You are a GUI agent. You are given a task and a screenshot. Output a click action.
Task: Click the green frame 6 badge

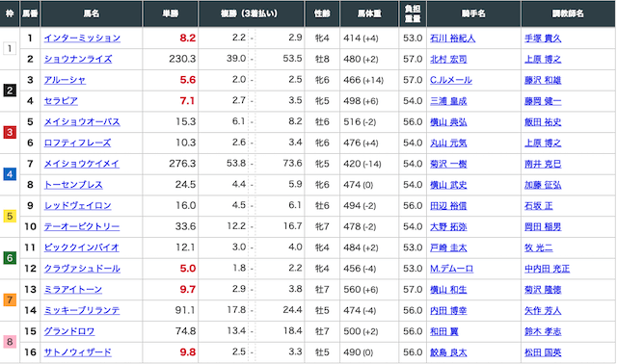click(10, 258)
